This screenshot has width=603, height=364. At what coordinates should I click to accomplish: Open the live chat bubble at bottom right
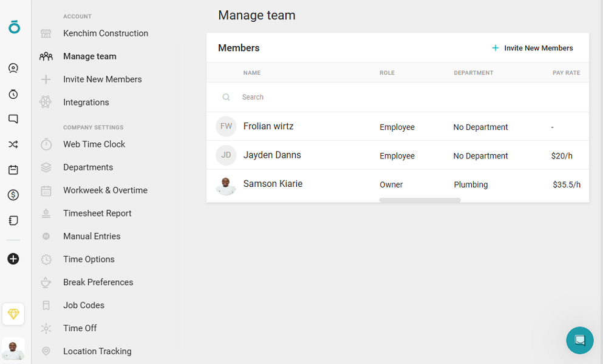click(579, 340)
